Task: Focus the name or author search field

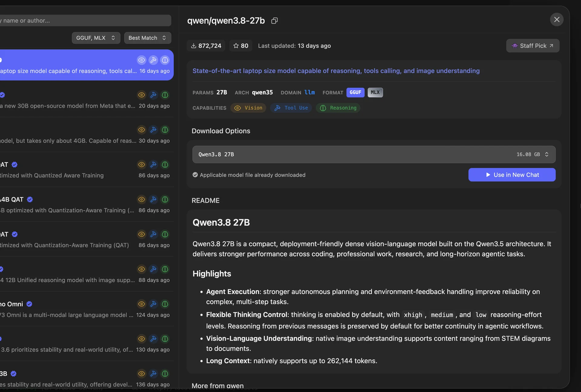Action: click(x=85, y=21)
